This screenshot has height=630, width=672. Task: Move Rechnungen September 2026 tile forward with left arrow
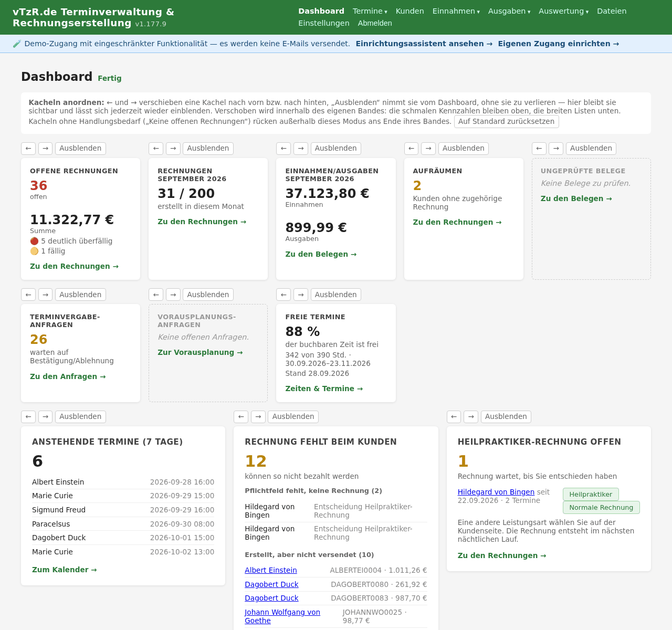(156, 149)
